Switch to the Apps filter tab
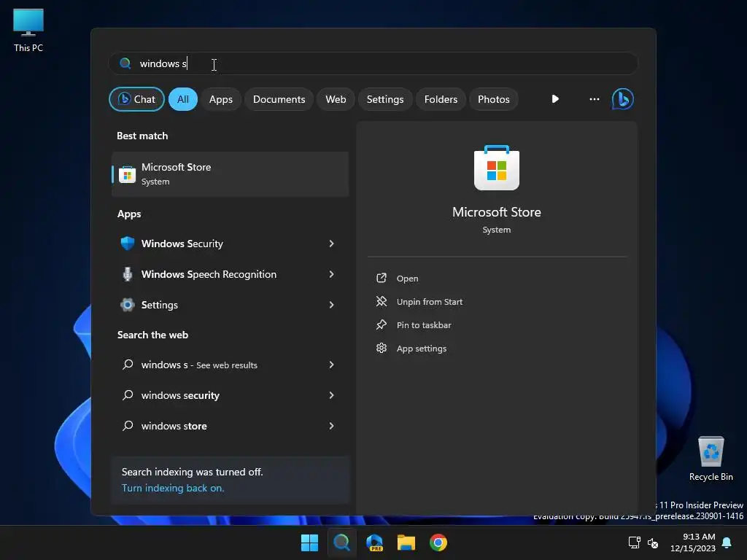The height and width of the screenshot is (560, 747). point(221,99)
